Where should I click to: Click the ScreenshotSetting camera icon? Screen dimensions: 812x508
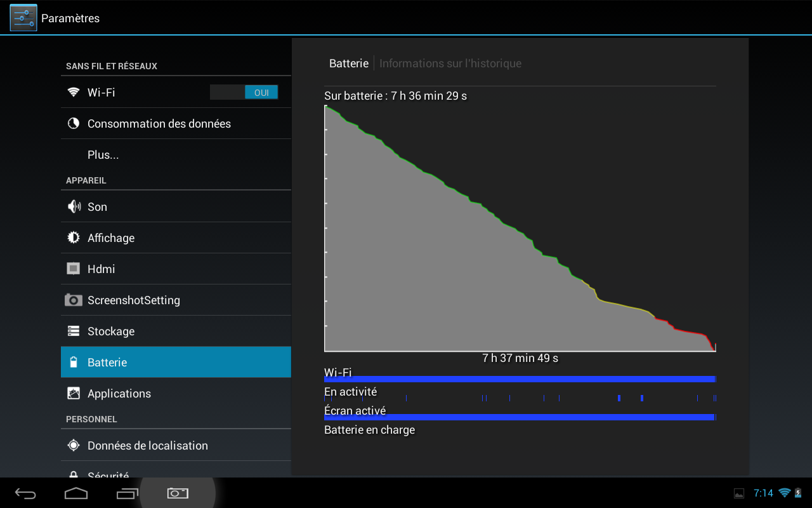pos(74,300)
